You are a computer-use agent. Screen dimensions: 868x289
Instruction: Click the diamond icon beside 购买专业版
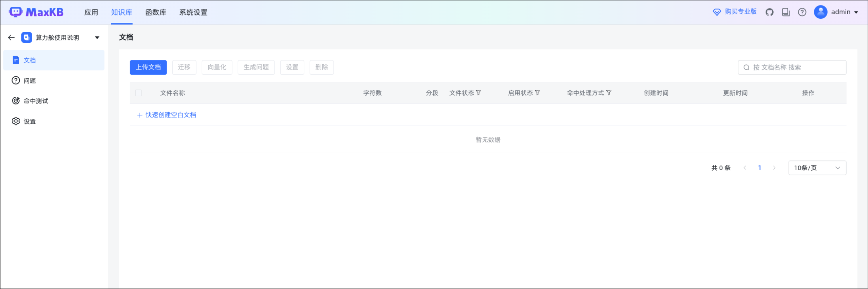click(717, 12)
